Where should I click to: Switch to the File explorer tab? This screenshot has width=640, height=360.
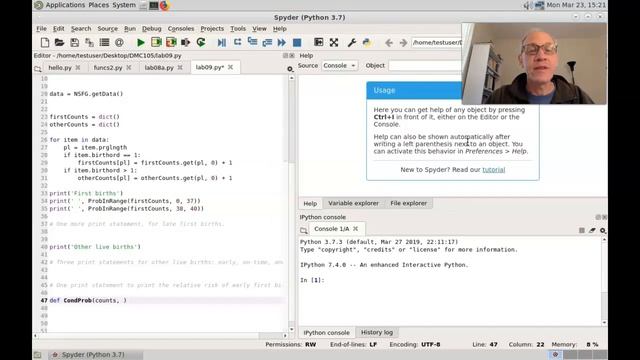coord(409,203)
